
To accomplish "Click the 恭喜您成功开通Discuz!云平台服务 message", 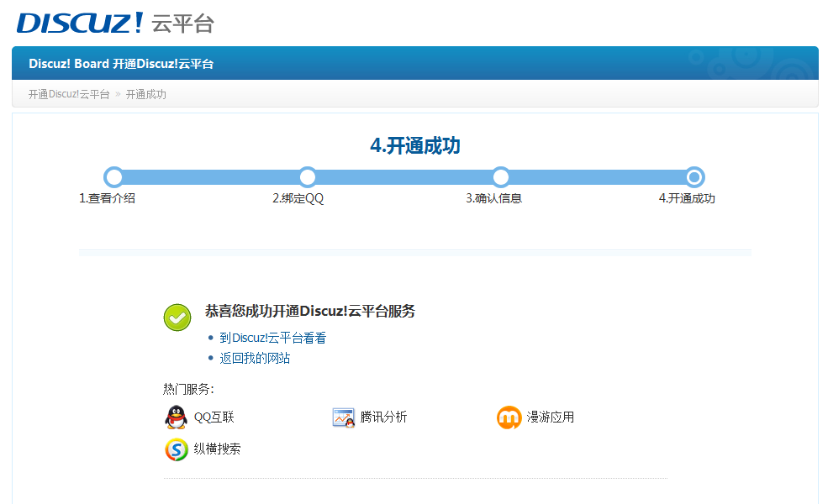I will 310,312.
